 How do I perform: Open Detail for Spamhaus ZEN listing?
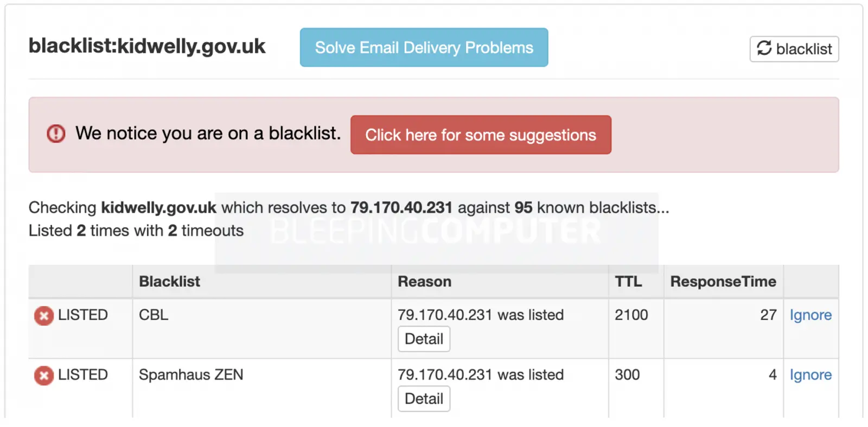(424, 399)
